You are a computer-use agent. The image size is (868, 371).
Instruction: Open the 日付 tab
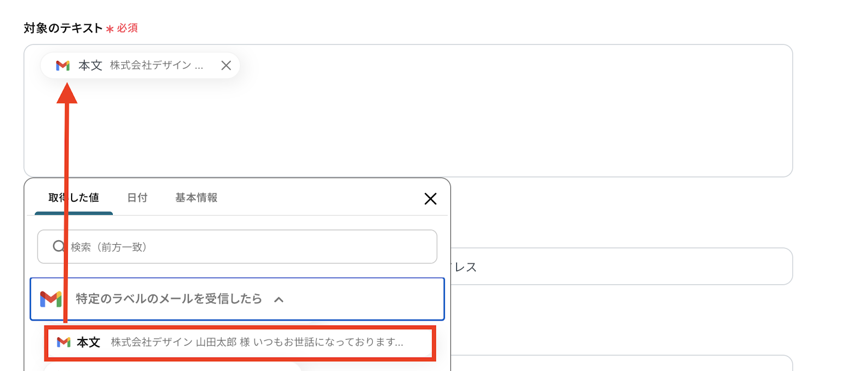pos(137,198)
